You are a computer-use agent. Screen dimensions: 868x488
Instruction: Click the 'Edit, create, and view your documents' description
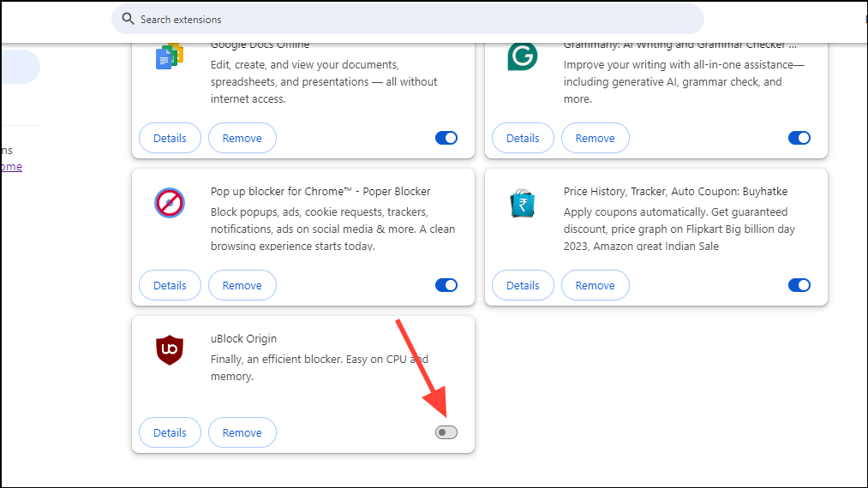(x=324, y=82)
